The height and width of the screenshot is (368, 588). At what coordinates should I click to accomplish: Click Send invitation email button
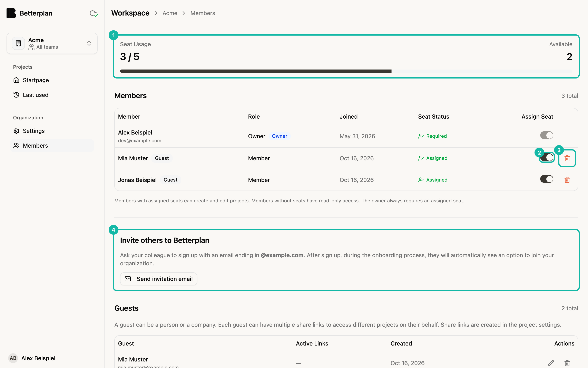click(x=158, y=279)
